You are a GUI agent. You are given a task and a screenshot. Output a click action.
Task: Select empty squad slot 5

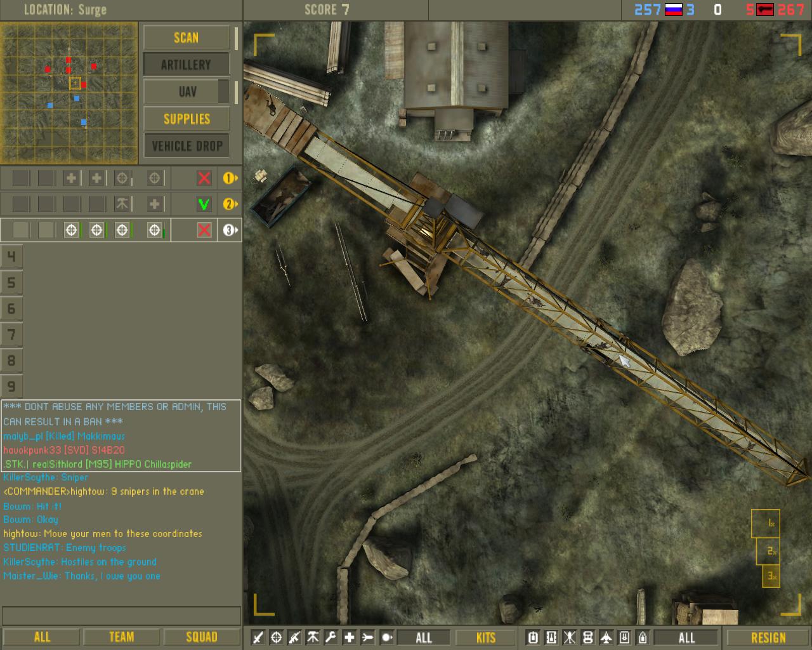11,282
